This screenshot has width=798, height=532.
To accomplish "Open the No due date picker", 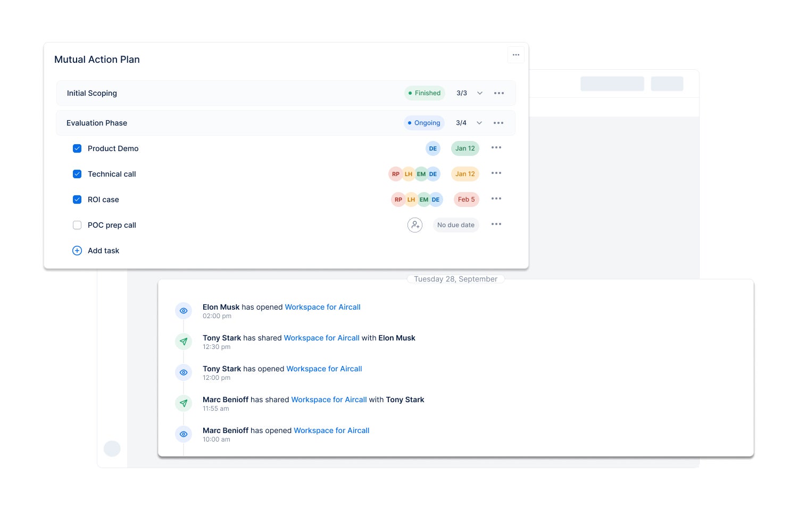I will (x=455, y=225).
